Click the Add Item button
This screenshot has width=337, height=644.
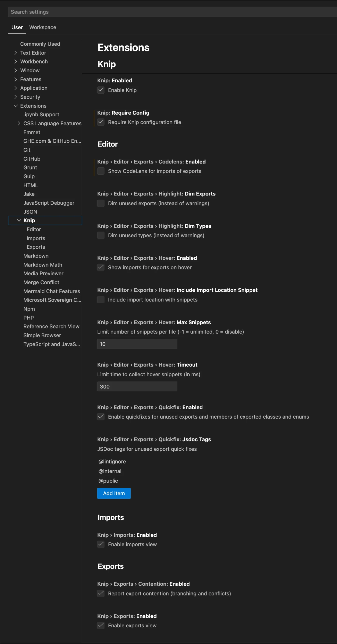[x=114, y=493]
